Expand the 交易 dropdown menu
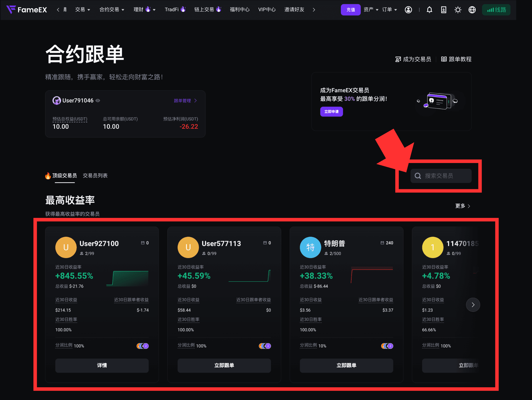 [x=83, y=10]
